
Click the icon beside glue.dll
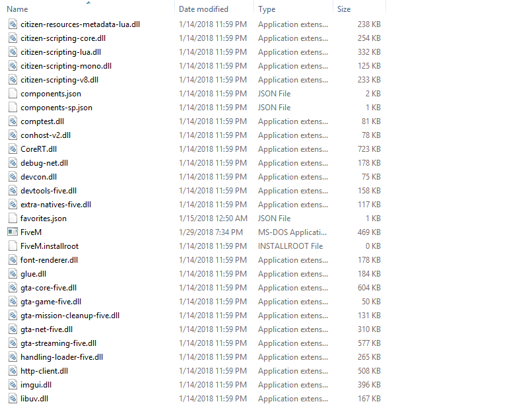click(x=13, y=273)
